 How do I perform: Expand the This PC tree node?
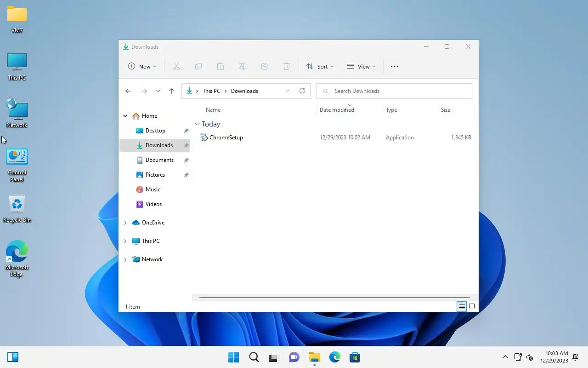[x=125, y=241]
